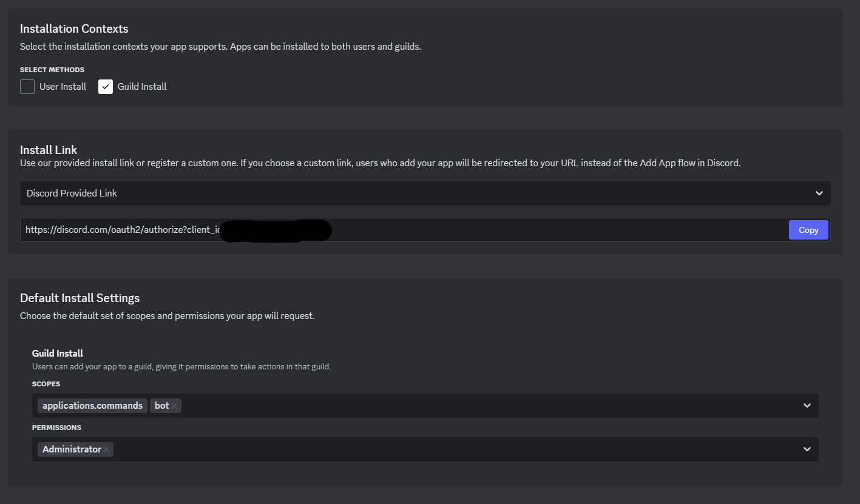Copy the install link
This screenshot has width=860, height=504.
coord(808,230)
